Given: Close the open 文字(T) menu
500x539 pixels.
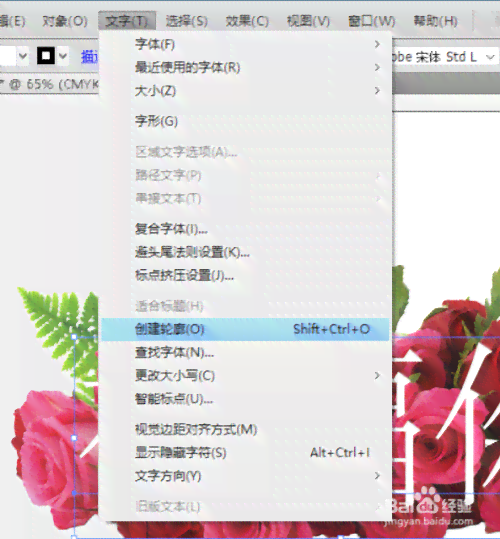Looking at the screenshot, I should click(x=127, y=21).
